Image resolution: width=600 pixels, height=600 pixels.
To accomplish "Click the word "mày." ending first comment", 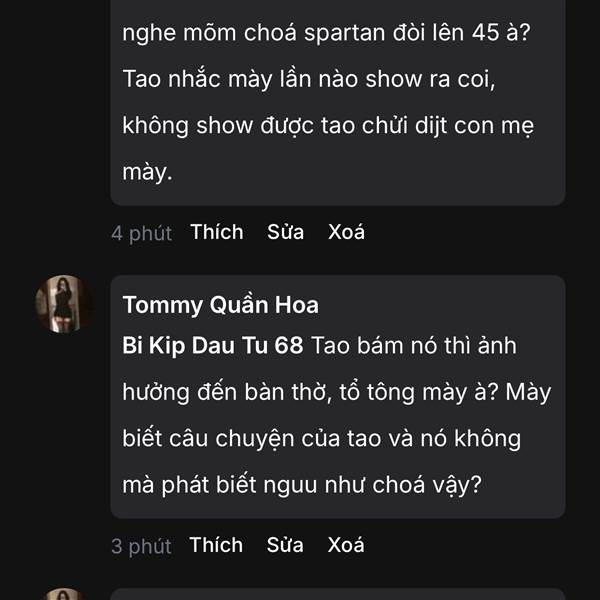I will point(147,172).
